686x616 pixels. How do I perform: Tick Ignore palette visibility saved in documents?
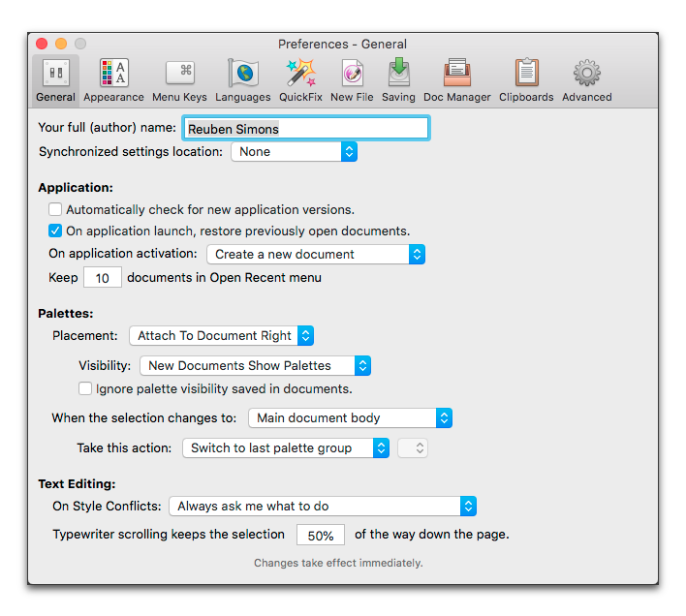(x=85, y=388)
